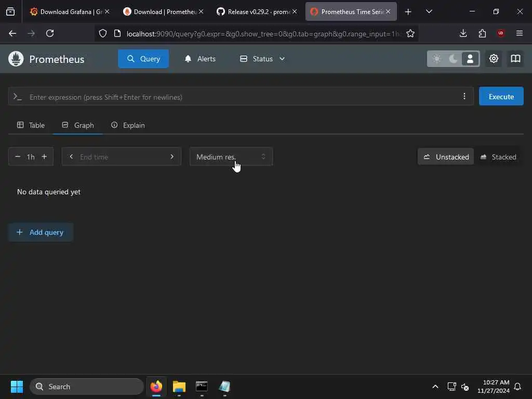Open the documentation book icon
Image resolution: width=532 pixels, height=399 pixels.
515,59
